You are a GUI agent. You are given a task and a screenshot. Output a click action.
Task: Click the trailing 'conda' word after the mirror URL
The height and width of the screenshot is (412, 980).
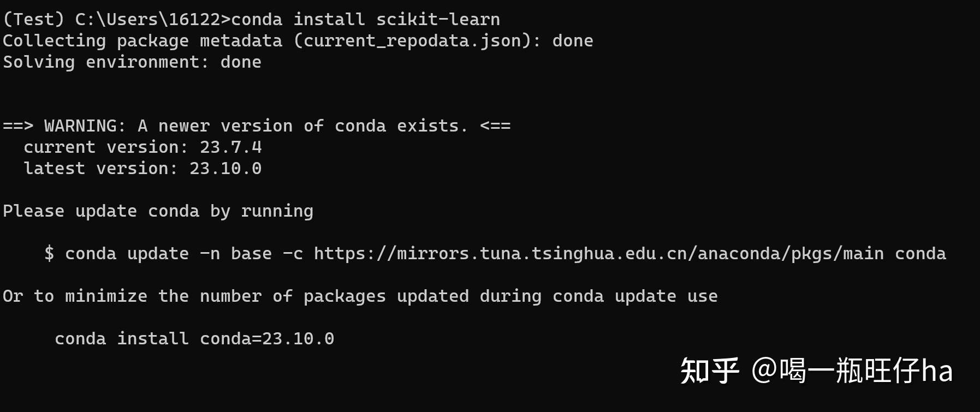click(920, 254)
